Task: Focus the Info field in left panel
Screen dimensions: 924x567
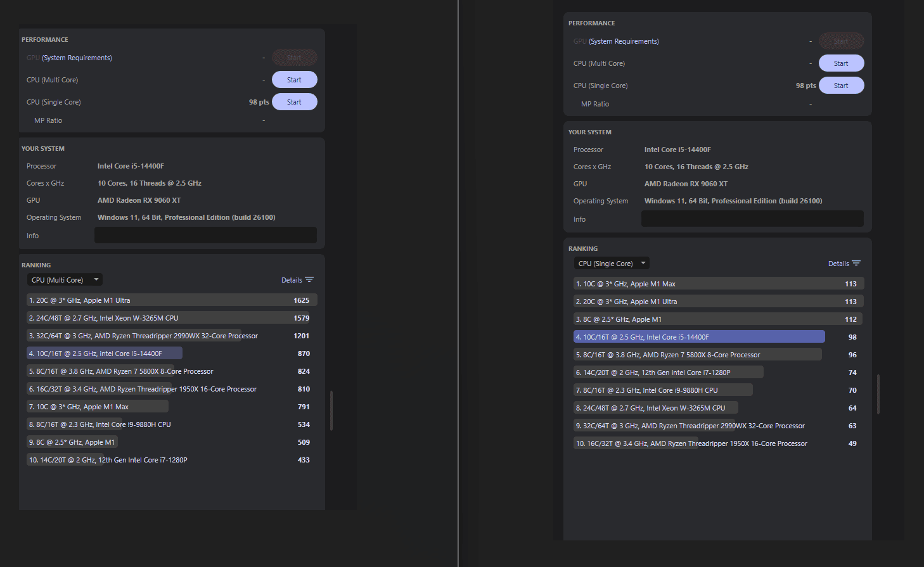Action: click(205, 235)
